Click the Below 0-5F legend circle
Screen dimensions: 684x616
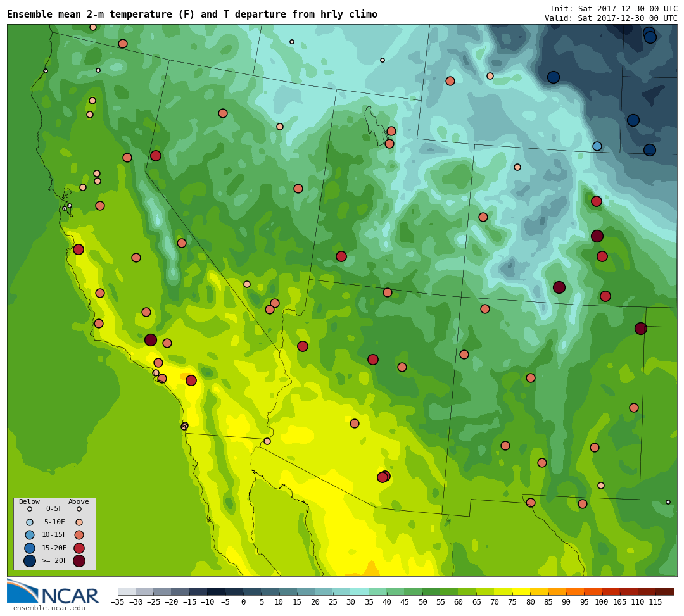point(30,509)
